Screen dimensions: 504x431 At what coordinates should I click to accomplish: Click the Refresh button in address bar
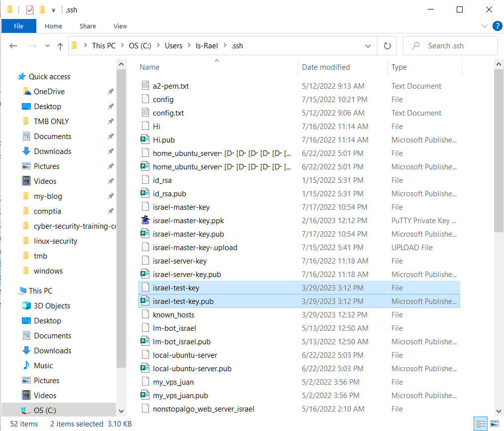[x=387, y=46]
